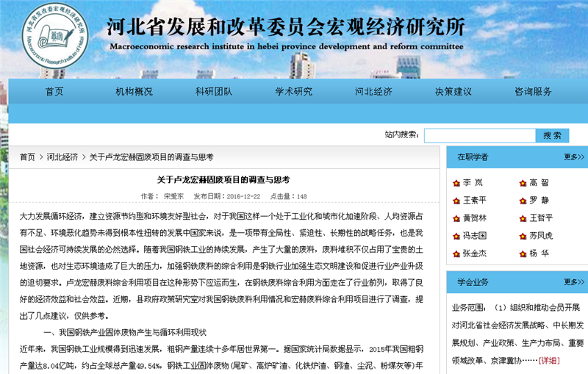Open scholar 张金杰 profile link

474,253
